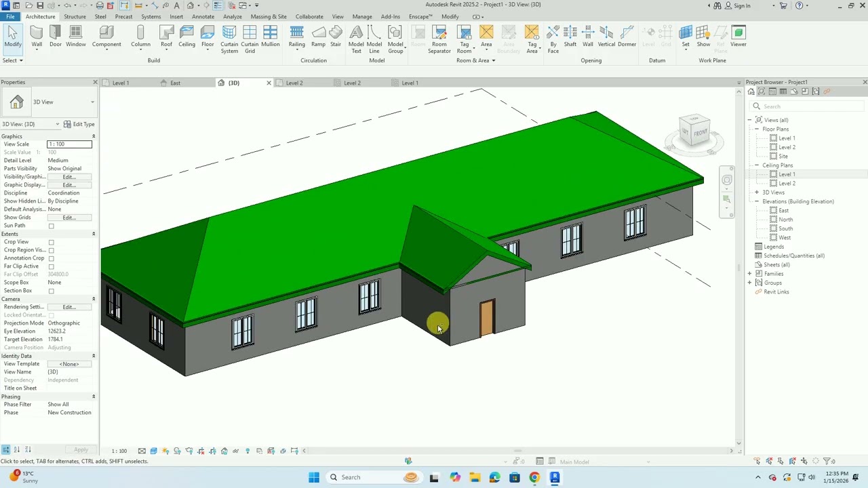Collapse the Graphics properties group
The width and height of the screenshot is (868, 488).
point(94,136)
